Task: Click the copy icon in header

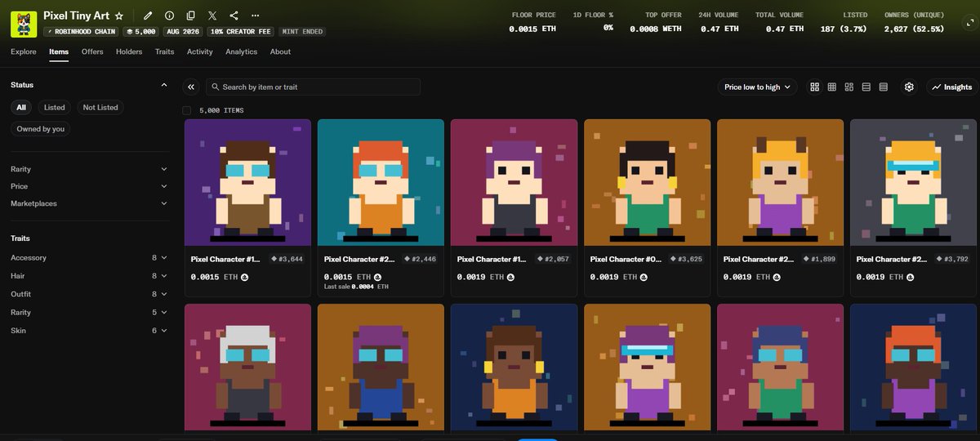Action: coord(190,16)
